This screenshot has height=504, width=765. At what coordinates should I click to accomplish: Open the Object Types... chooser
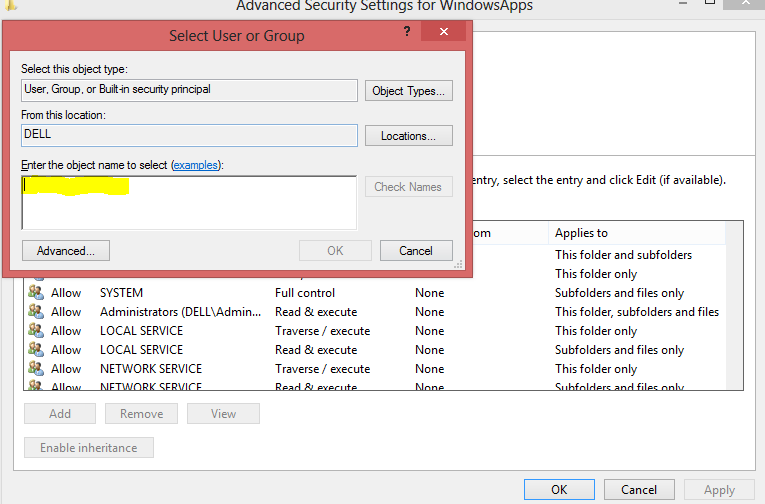coord(408,91)
